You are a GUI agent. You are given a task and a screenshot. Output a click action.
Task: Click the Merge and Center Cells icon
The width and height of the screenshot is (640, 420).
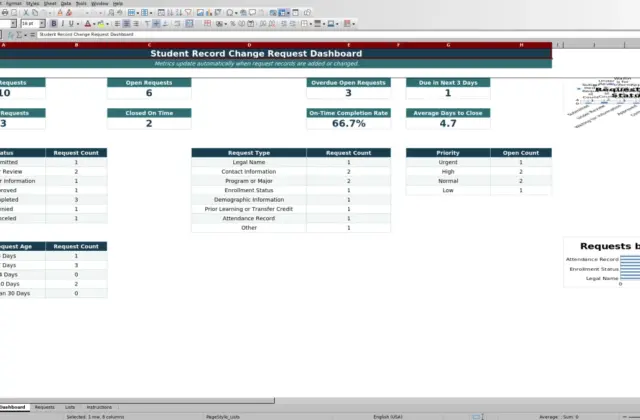click(189, 24)
